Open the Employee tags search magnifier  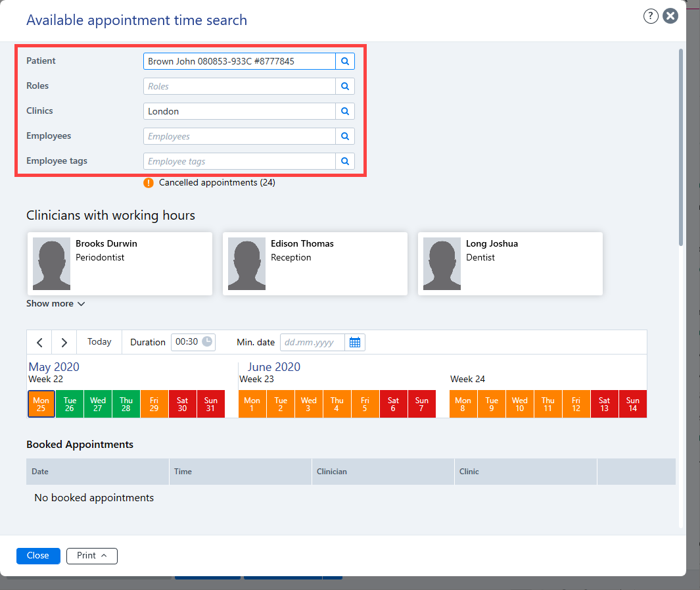tap(345, 161)
